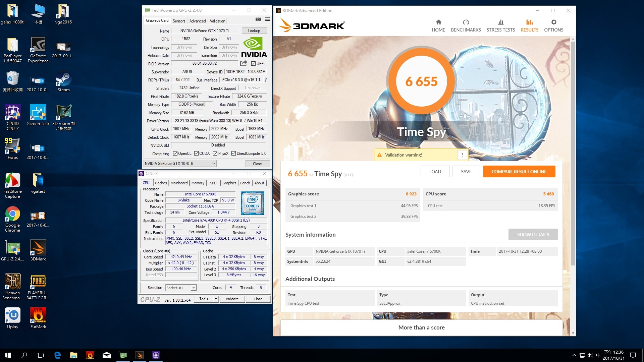Open the SPD tab in CPU-Z
Image resolution: width=644 pixels, height=362 pixels.
tap(213, 183)
